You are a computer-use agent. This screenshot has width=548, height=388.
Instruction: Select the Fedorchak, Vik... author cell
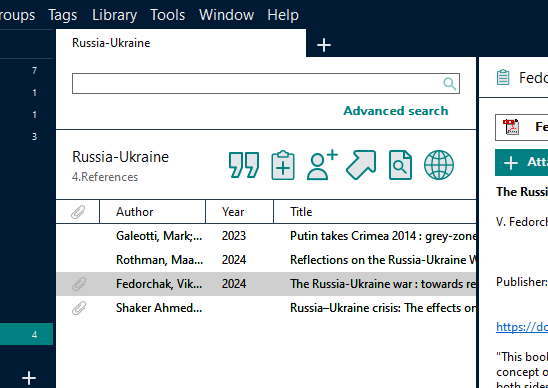(159, 284)
